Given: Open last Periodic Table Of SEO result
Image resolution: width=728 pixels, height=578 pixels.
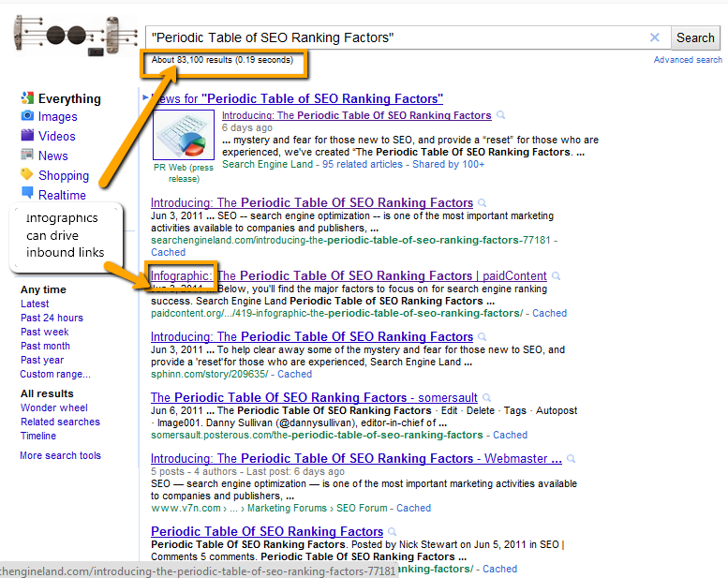Looking at the screenshot, I should coord(267,531).
